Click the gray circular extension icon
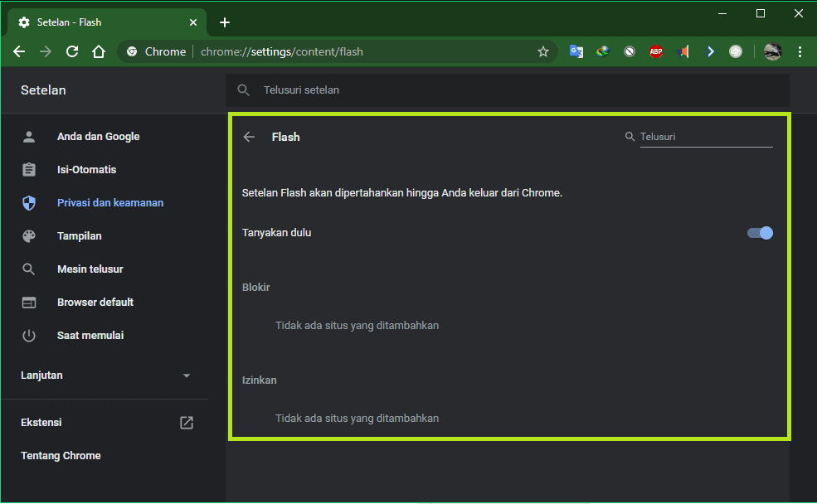The image size is (817, 504). tap(735, 51)
